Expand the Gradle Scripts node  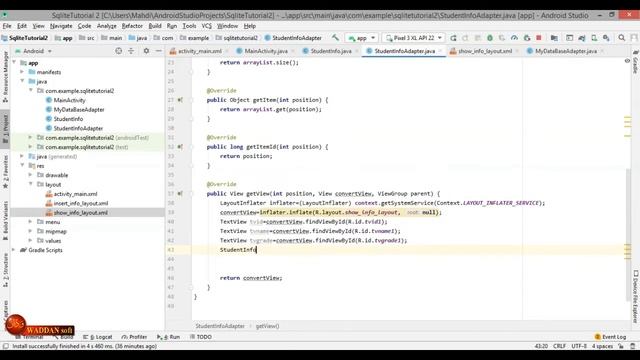pos(14,250)
